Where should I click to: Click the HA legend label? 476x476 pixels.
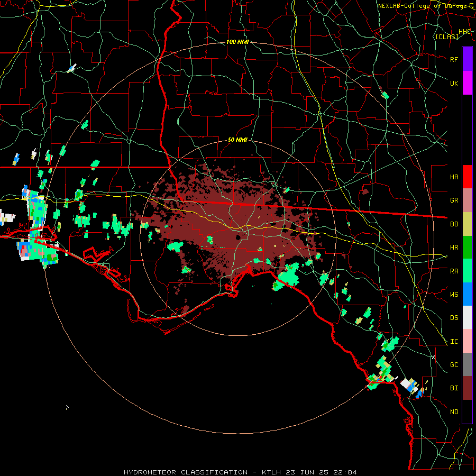(454, 177)
